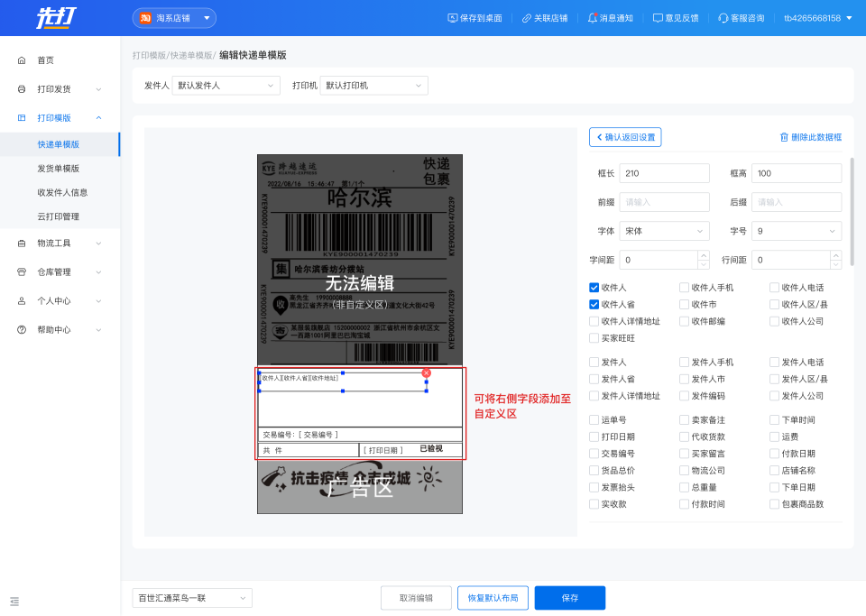
Task: Click the settings panel vertical scrollbar
Action: 852,212
